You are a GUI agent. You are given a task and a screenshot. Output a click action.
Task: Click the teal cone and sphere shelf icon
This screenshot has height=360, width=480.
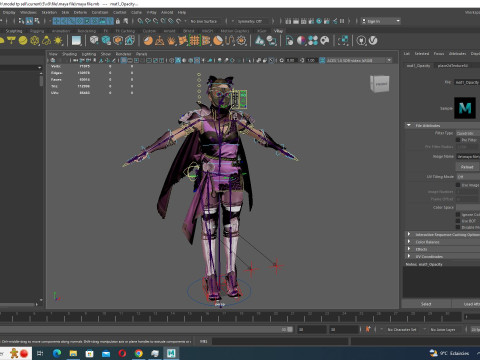point(260,41)
